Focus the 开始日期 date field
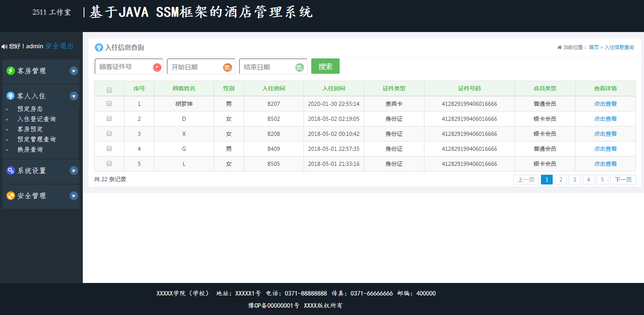644x315 pixels. pos(201,66)
